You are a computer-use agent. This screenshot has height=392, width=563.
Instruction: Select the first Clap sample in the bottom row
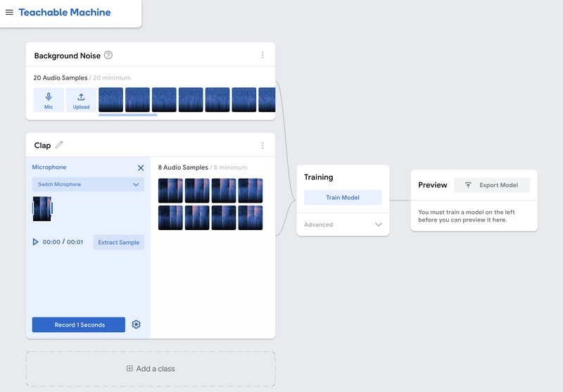click(170, 217)
